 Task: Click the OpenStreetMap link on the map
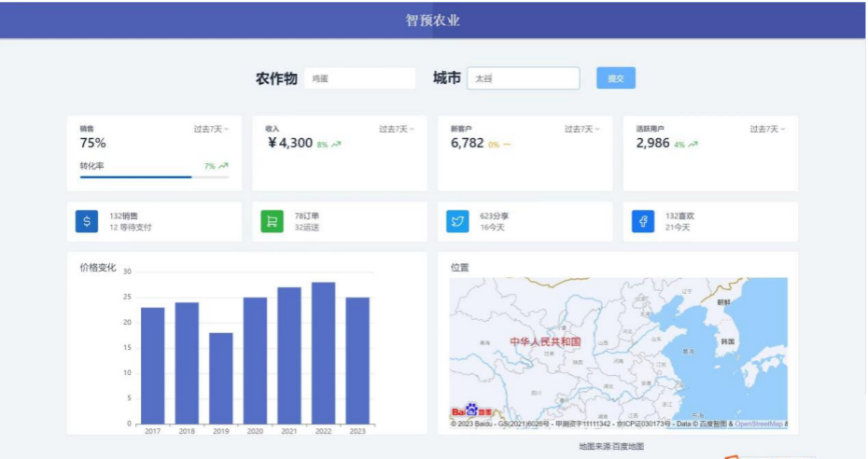759,424
